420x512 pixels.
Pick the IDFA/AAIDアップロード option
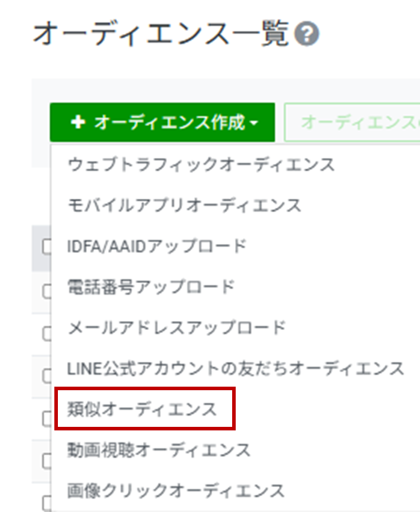pos(157,246)
